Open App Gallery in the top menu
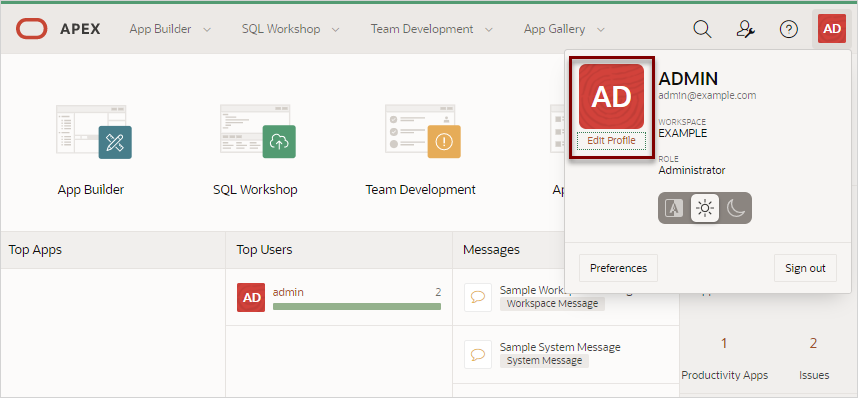The height and width of the screenshot is (398, 858). coord(554,29)
